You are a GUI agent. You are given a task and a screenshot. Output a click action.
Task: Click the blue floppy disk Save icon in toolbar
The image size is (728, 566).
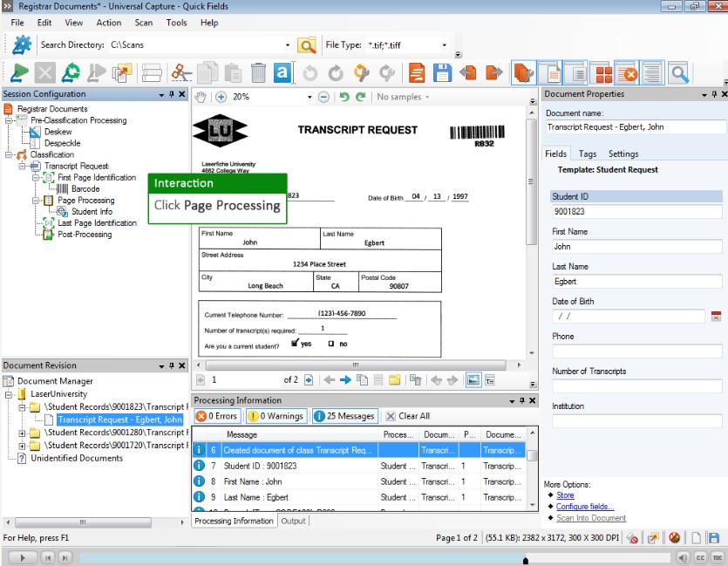point(442,73)
